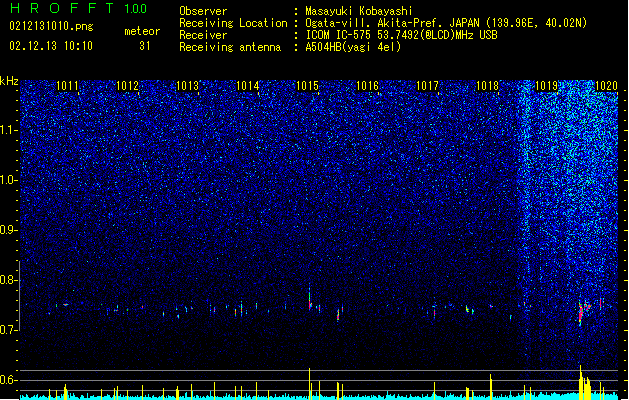
Task: Click the meteor count value 31
Action: (145, 46)
